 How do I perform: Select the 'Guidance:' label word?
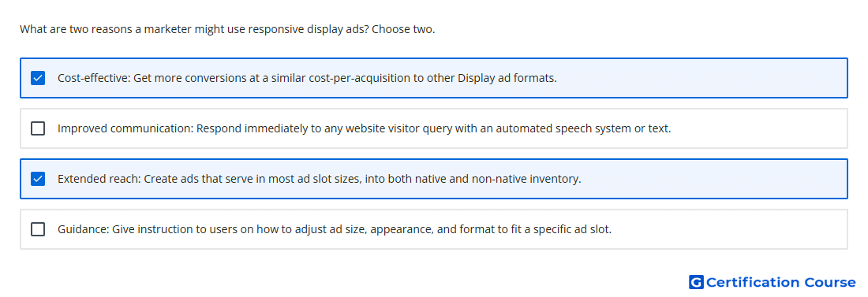click(x=83, y=229)
